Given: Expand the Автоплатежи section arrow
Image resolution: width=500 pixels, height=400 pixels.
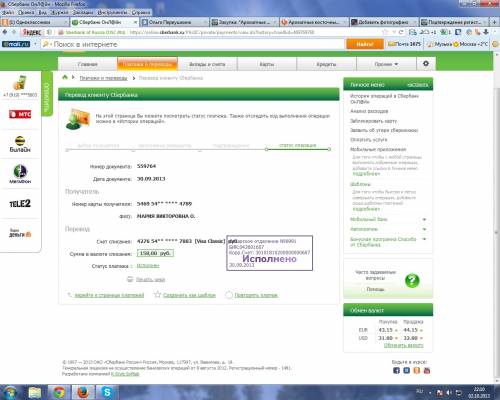Looking at the screenshot, I should [424, 229].
